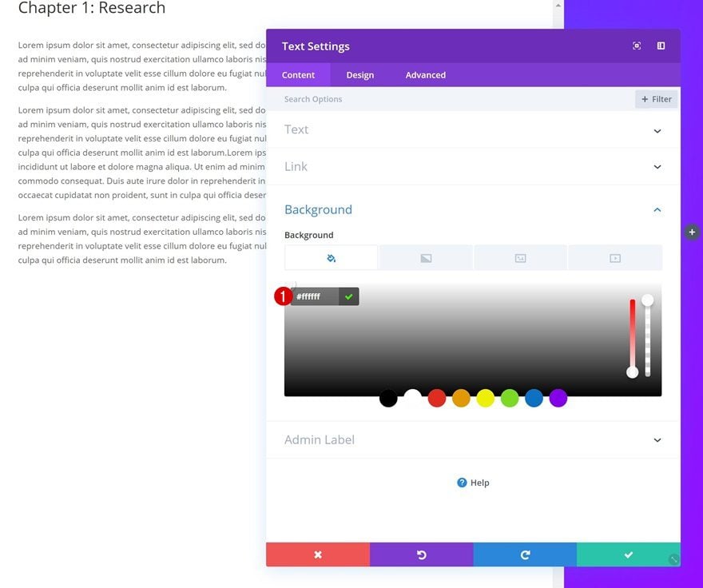Screen dimensions: 703x588
Task: Pick the red color swatch
Action: pyautogui.click(x=437, y=399)
